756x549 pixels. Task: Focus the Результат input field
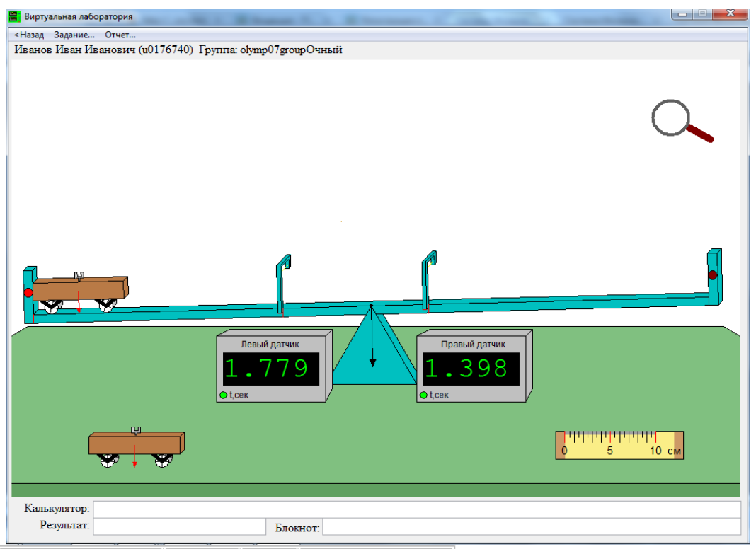coord(179,526)
